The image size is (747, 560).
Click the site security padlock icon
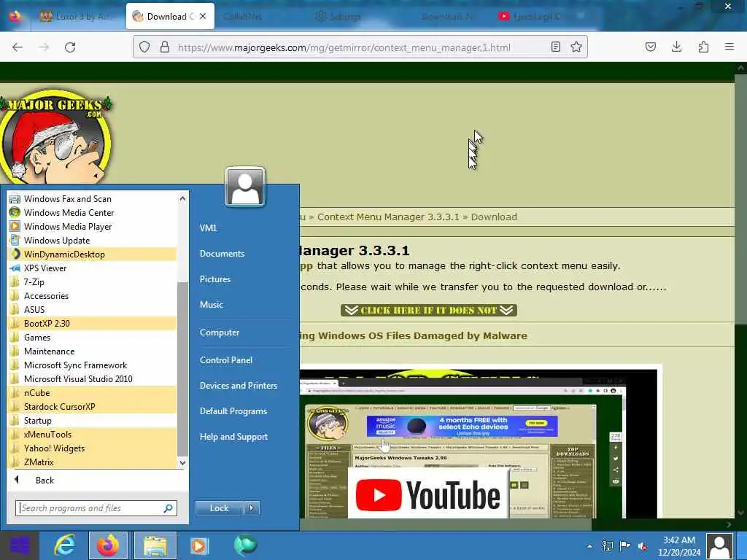pyautogui.click(x=165, y=47)
